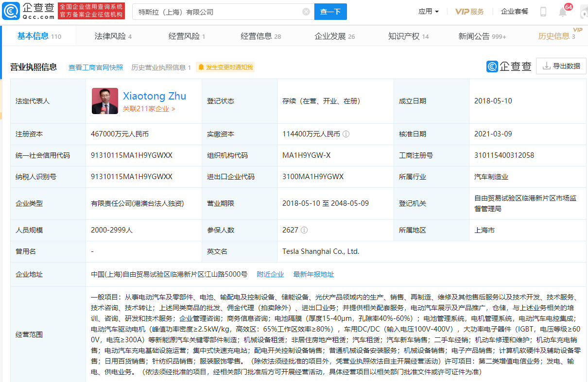588x382 pixels.
Task: Clear the search box with the X icon
Action: 306,12
